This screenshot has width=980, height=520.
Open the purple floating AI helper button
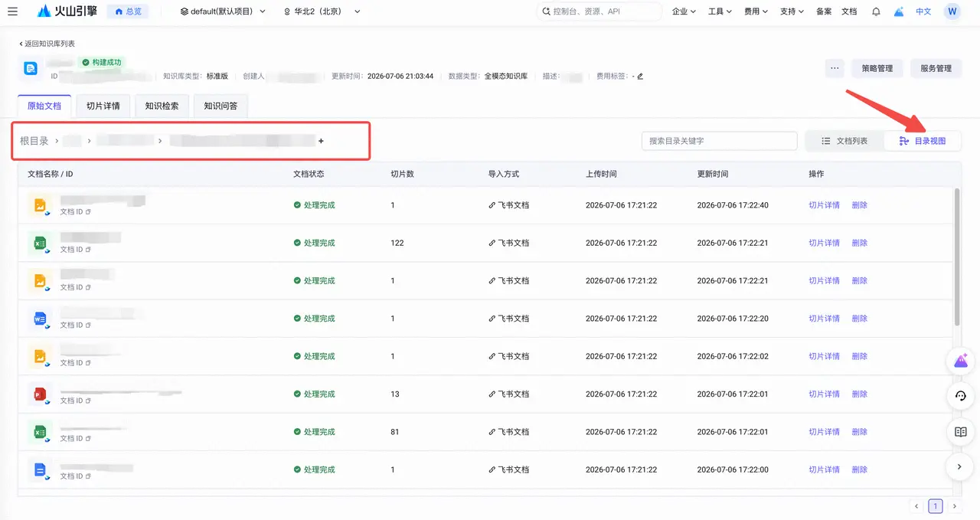(961, 361)
